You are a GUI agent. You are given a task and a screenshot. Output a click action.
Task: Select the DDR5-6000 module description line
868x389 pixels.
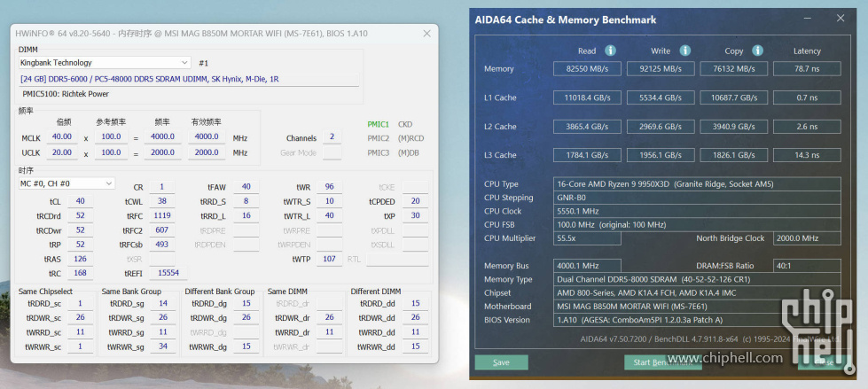tap(189, 79)
